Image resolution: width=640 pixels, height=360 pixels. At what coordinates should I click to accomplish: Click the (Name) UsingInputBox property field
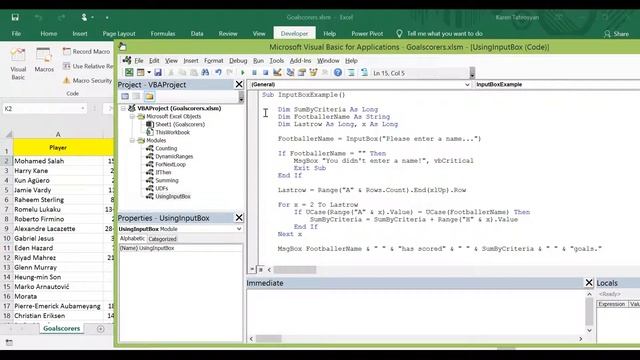[180, 248]
